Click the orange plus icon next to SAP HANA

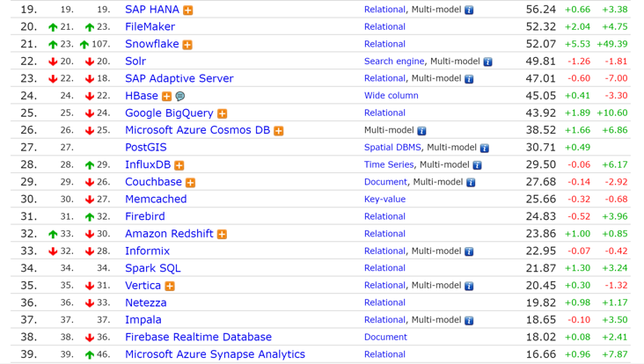pyautogui.click(x=188, y=11)
